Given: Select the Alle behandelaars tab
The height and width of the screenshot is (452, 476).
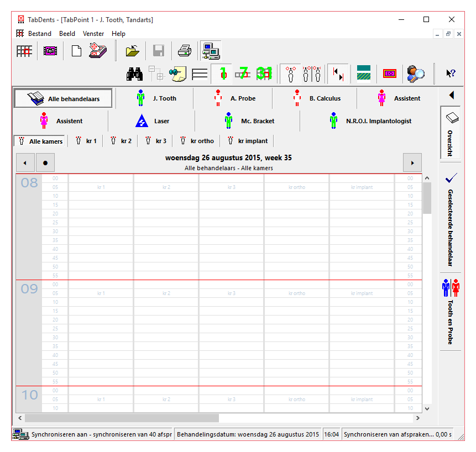Looking at the screenshot, I should click(63, 98).
